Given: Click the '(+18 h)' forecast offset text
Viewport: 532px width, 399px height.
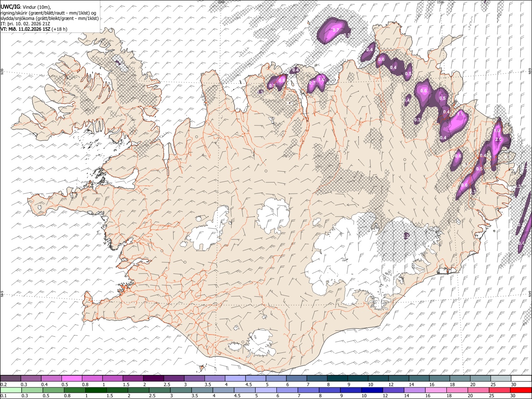Looking at the screenshot, I should tap(60, 29).
